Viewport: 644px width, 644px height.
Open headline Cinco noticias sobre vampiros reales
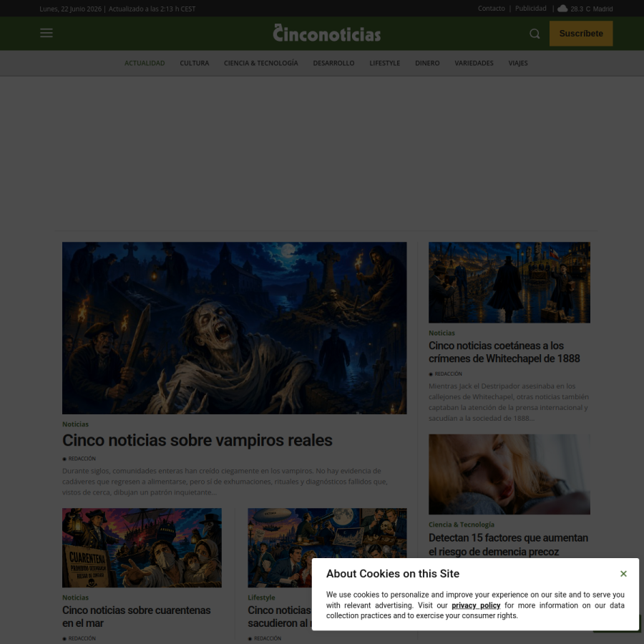click(197, 440)
